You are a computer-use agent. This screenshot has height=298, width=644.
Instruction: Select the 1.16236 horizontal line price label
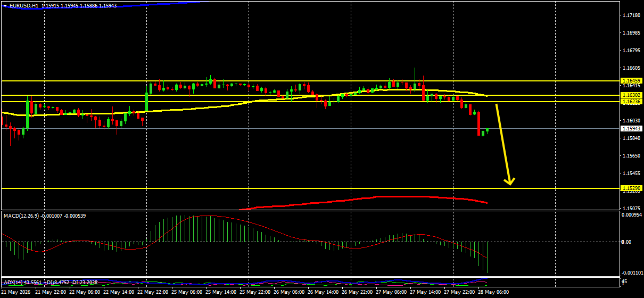tap(632, 101)
